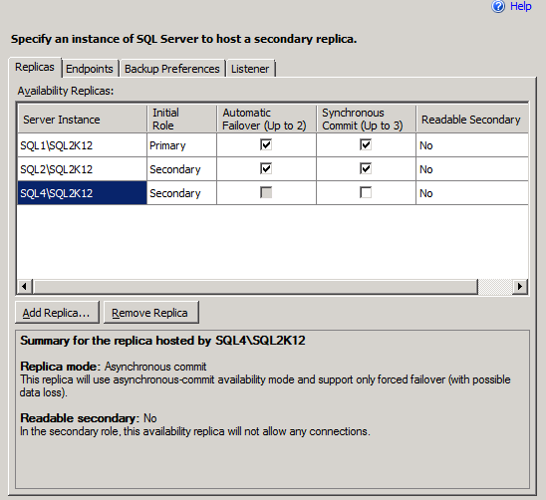
Task: Click the Remove Replica button
Action: 151,313
